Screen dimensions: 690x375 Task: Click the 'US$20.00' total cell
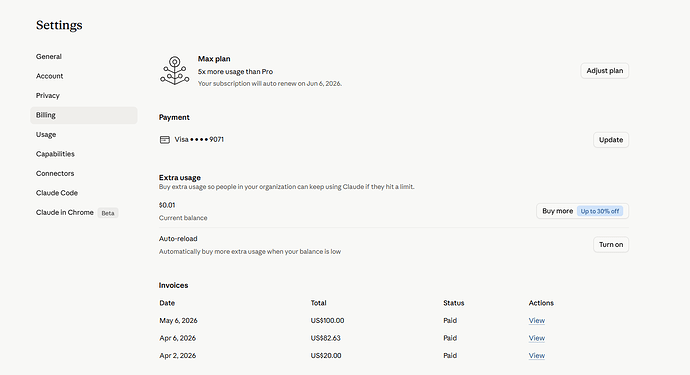tap(326, 356)
